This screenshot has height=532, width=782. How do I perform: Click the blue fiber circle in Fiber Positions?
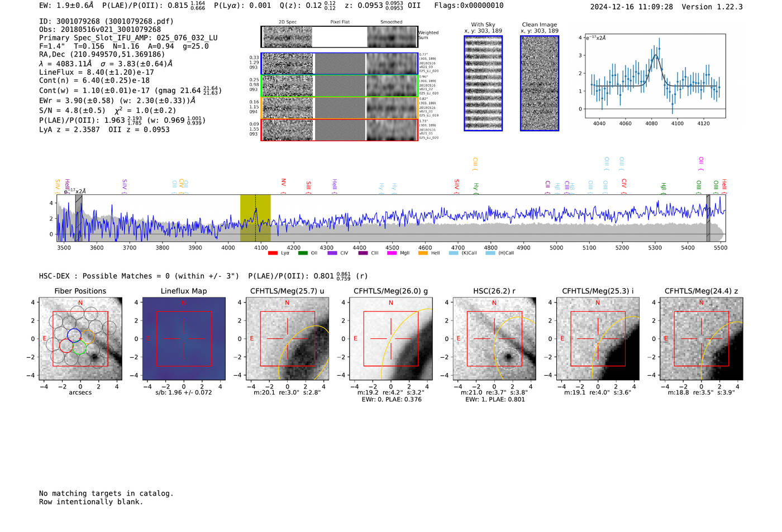74,335
